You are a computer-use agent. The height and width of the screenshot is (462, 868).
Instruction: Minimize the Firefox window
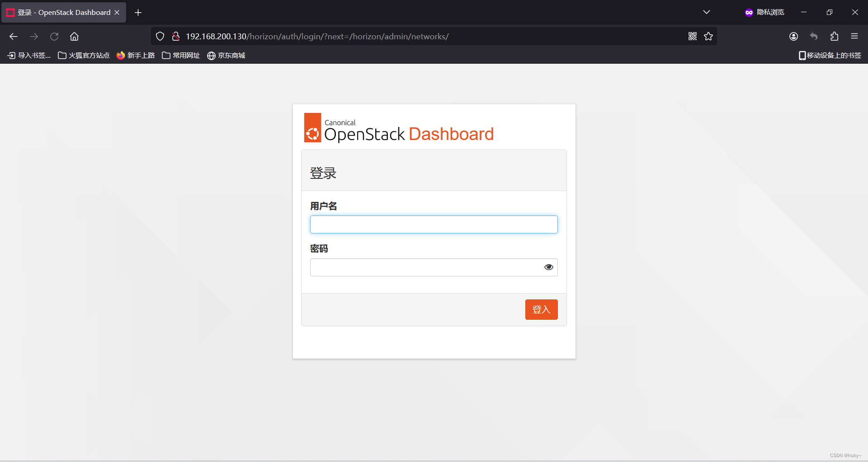click(x=804, y=12)
